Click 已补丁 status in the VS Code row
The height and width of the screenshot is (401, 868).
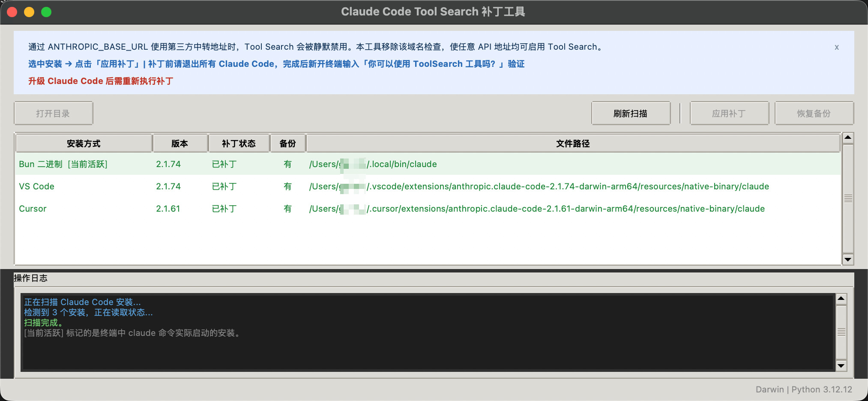pyautogui.click(x=224, y=186)
